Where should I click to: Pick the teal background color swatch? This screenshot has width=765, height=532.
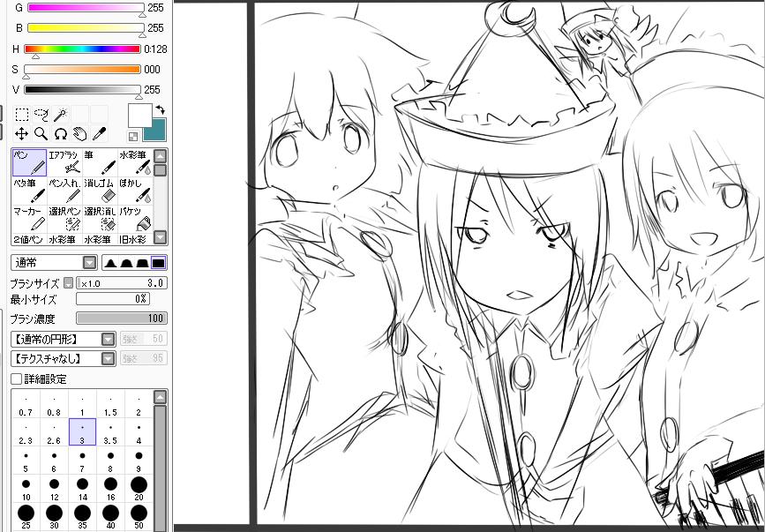[x=157, y=131]
